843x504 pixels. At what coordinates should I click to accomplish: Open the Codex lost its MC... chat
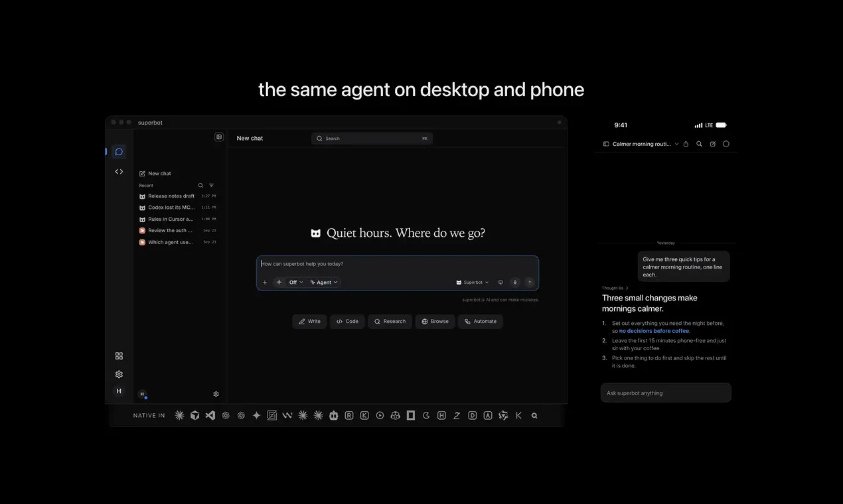pyautogui.click(x=177, y=208)
